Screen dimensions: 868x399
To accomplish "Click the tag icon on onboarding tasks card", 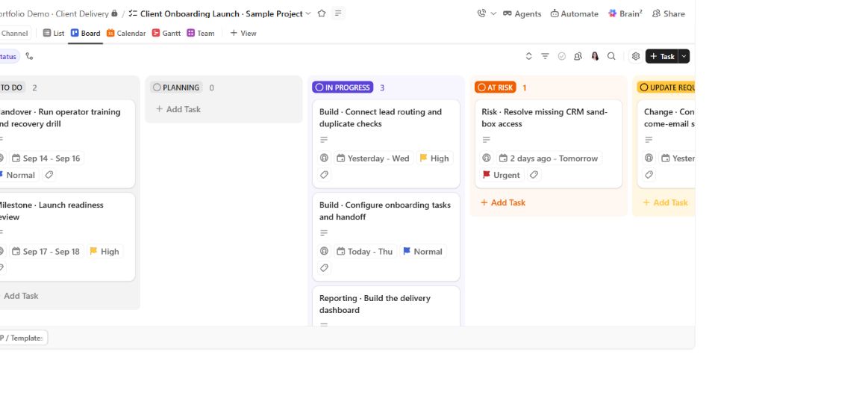I will click(x=325, y=267).
